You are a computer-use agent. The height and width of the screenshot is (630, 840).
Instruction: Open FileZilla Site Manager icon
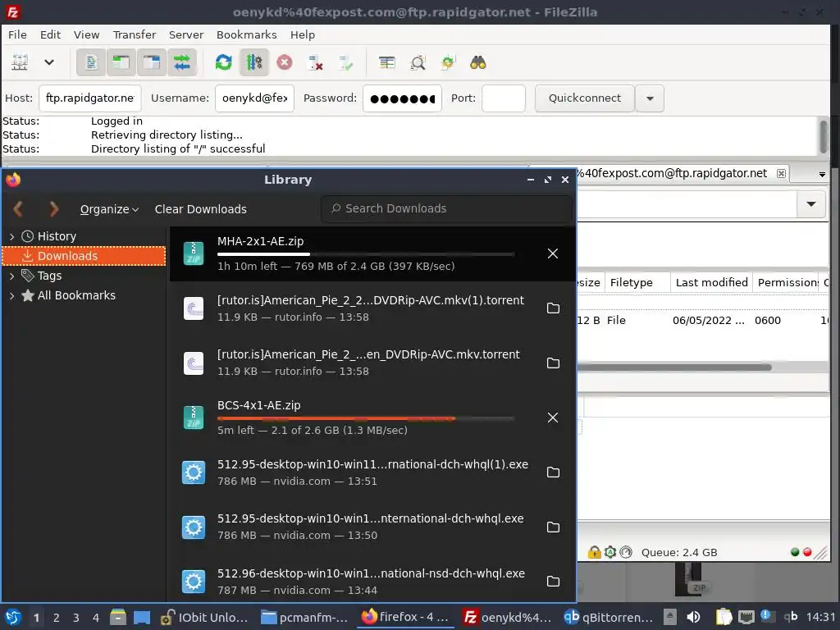tap(20, 62)
